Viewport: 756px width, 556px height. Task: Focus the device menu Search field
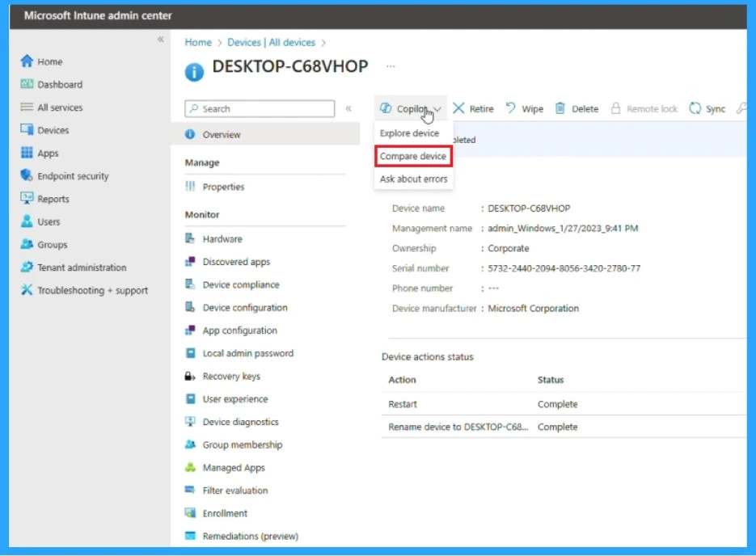click(x=260, y=108)
